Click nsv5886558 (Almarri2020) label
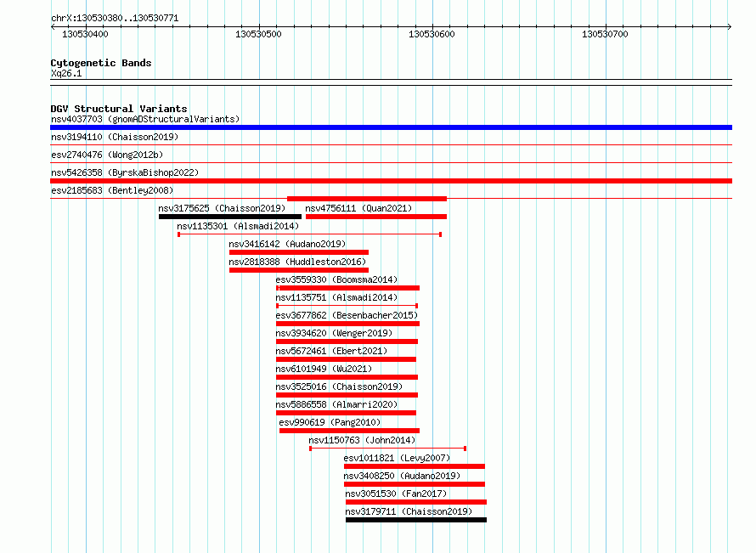 [x=336, y=404]
